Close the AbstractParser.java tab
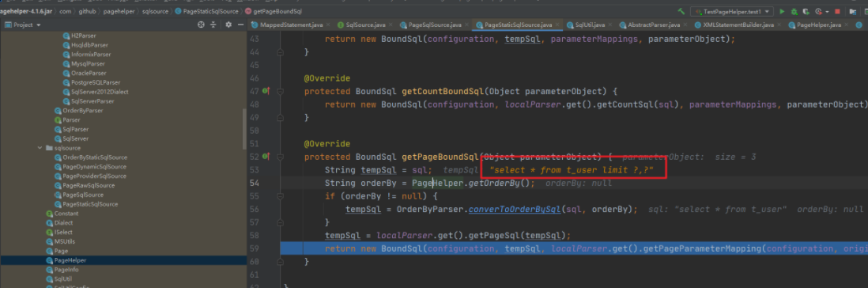This screenshot has width=868, height=288. (685, 25)
